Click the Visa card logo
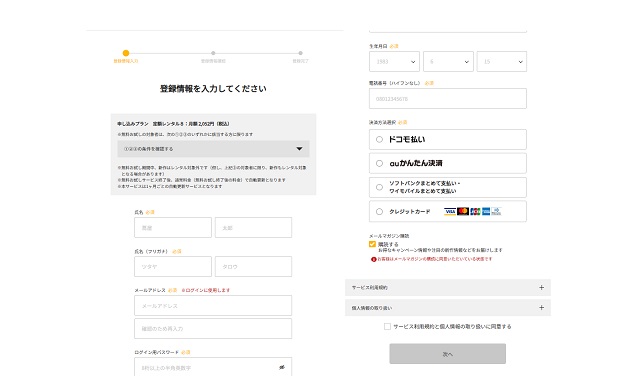The width and height of the screenshot is (640, 385). click(x=450, y=211)
